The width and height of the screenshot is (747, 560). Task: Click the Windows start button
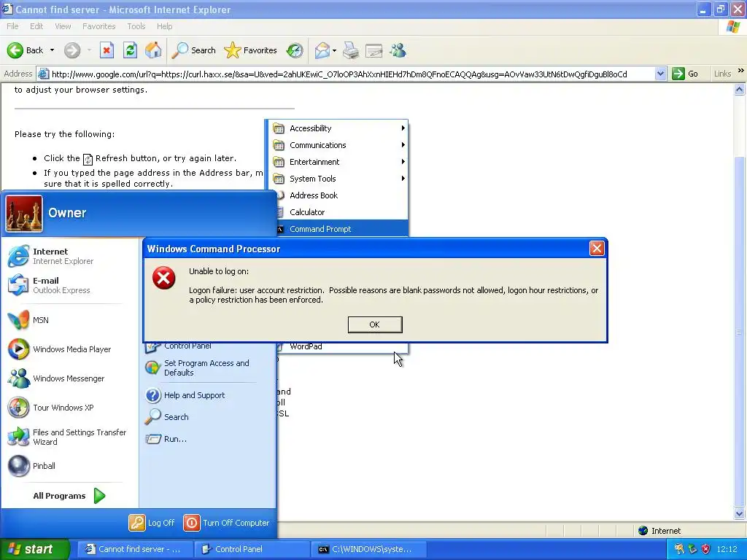click(x=34, y=549)
